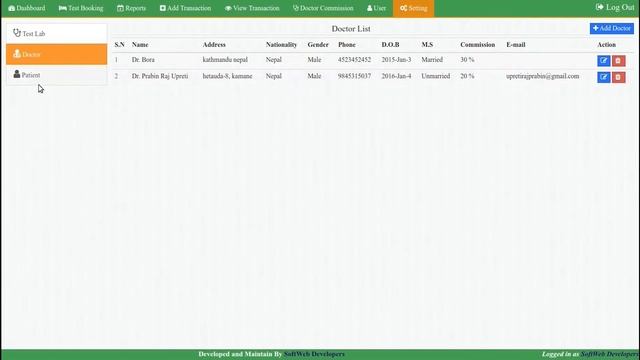Open View Transaction page
Viewport: 640px width, 360px height.
tap(252, 8)
